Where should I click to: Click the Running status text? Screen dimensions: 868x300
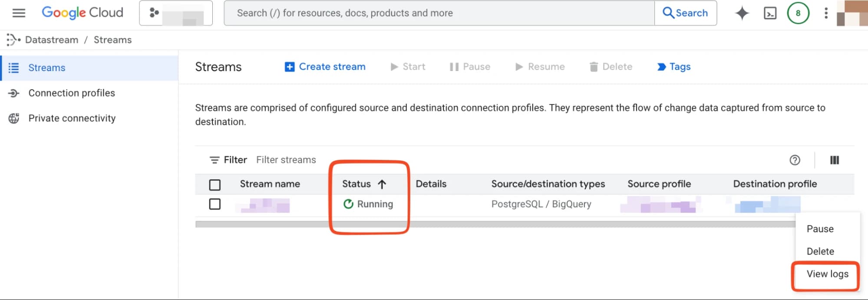[x=375, y=204]
